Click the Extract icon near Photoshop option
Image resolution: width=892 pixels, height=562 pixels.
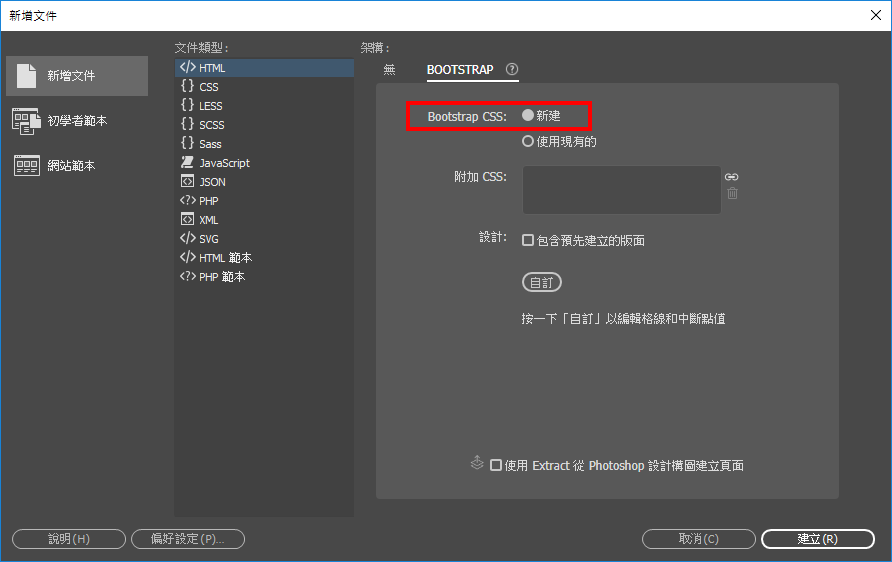[477, 464]
